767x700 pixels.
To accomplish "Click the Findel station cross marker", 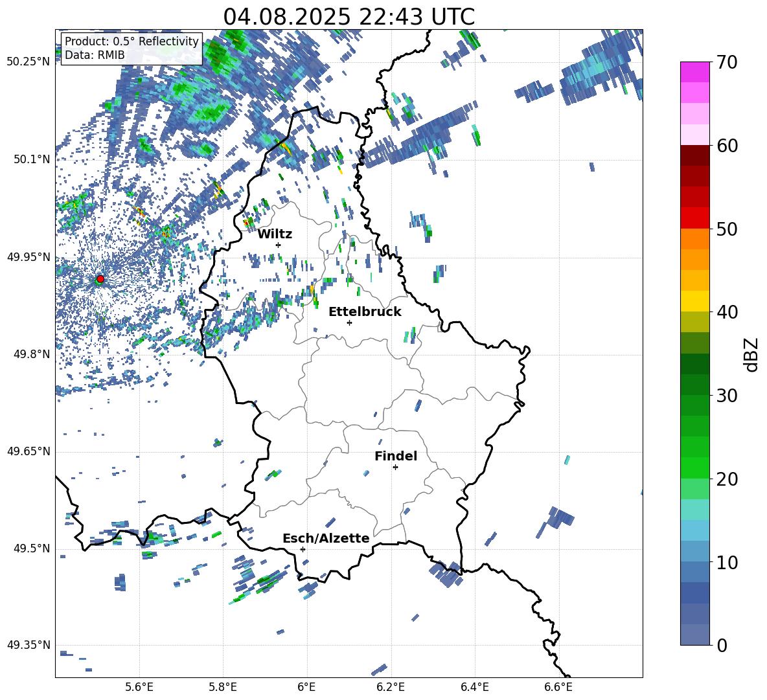I will [395, 467].
